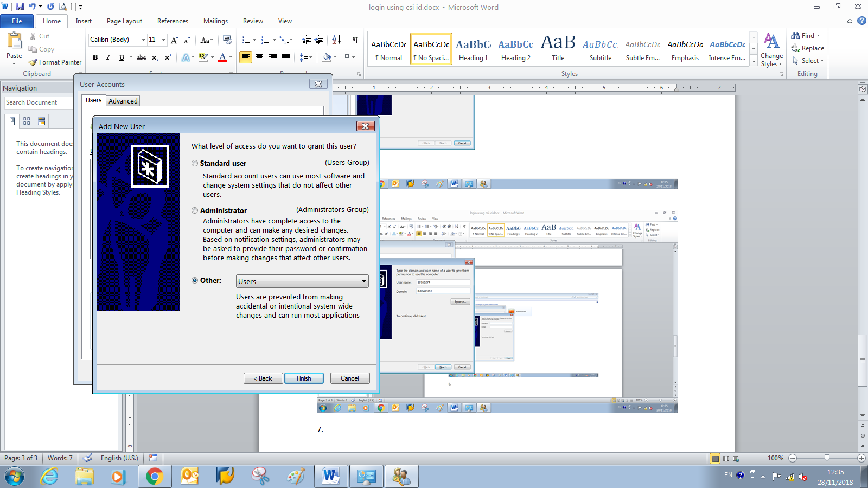
Task: Save the document from Quick Access
Action: click(x=20, y=7)
